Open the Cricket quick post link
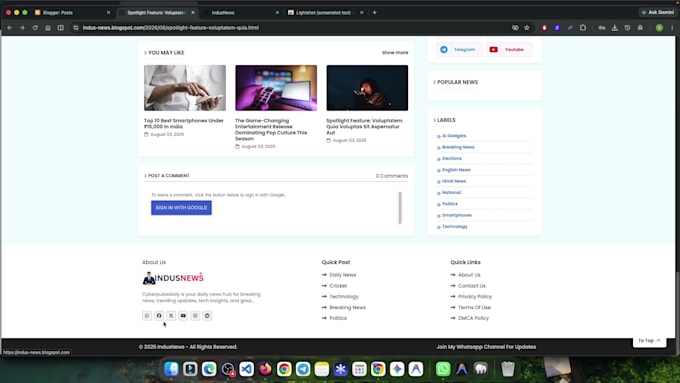The image size is (680, 383). click(338, 286)
